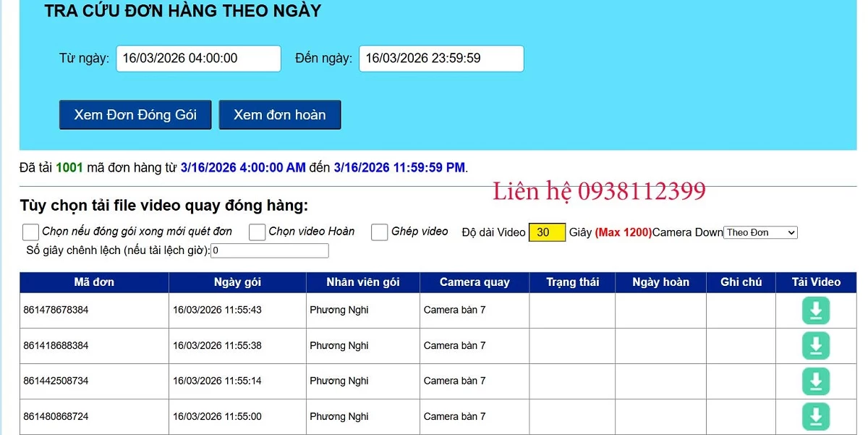The height and width of the screenshot is (435, 868).
Task: Enable 'Chọn nếu đóng gói xong mới quét đơn' checkbox
Action: tap(30, 232)
